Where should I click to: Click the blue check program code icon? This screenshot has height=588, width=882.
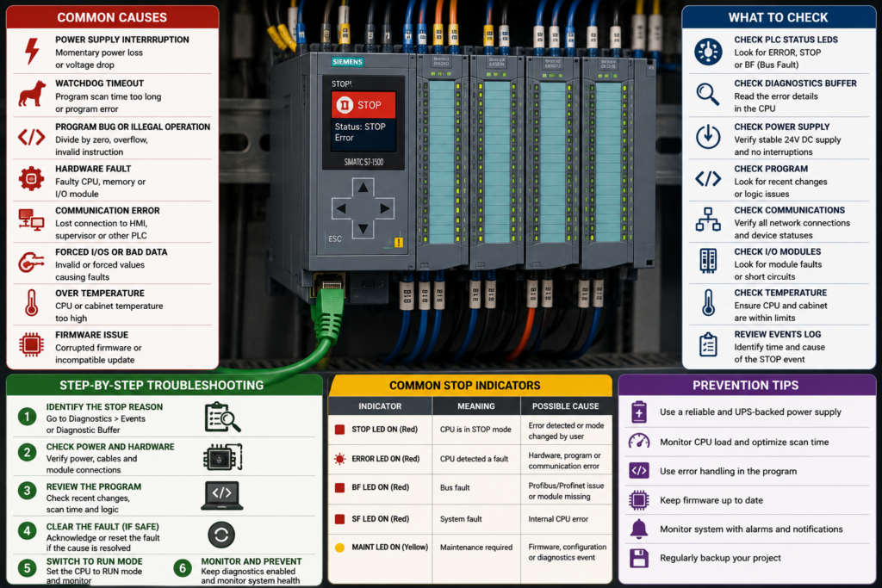(708, 179)
